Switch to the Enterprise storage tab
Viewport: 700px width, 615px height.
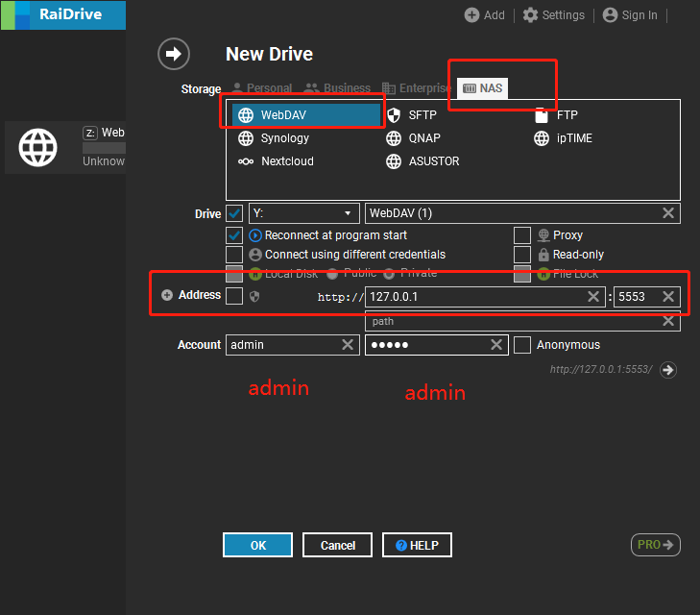(417, 88)
